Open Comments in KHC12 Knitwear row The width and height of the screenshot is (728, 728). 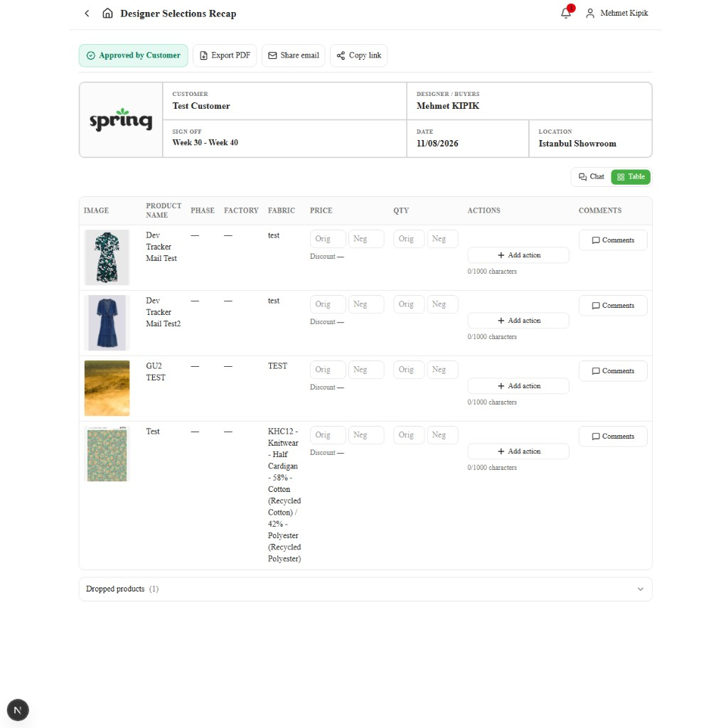pyautogui.click(x=613, y=437)
